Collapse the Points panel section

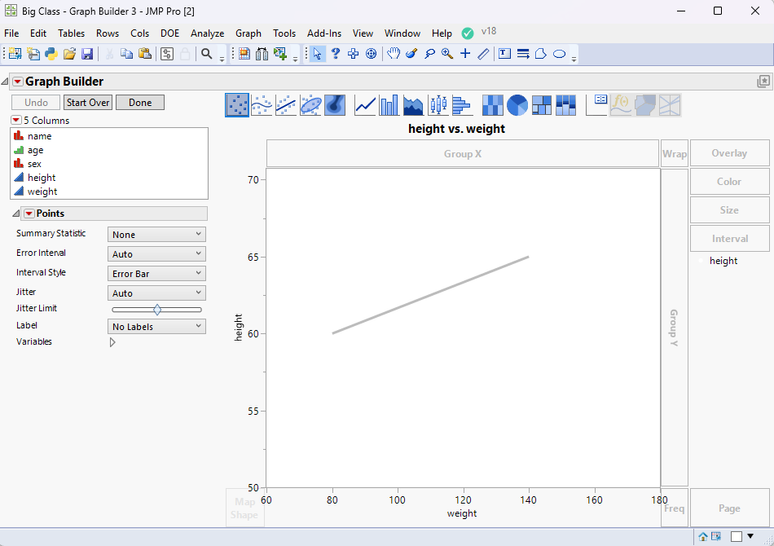pyautogui.click(x=16, y=214)
